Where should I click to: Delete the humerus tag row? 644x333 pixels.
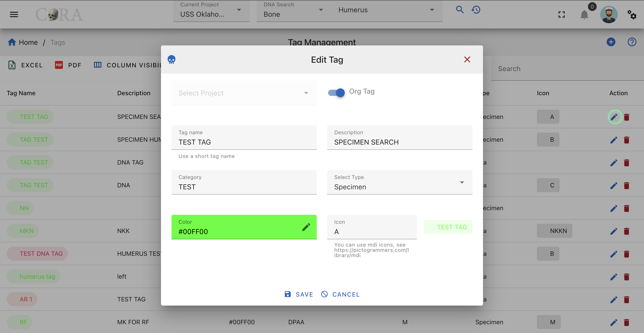pos(626,276)
